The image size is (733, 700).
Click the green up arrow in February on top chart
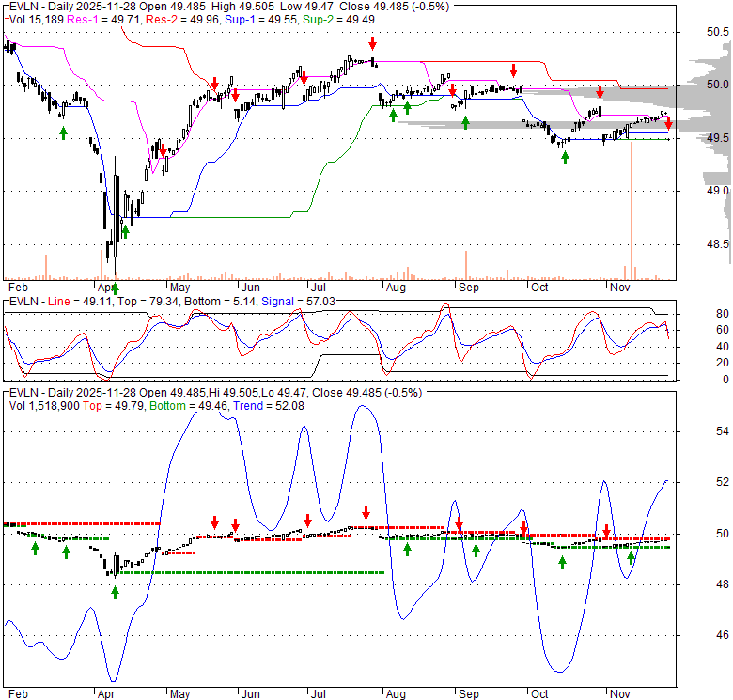click(x=63, y=132)
